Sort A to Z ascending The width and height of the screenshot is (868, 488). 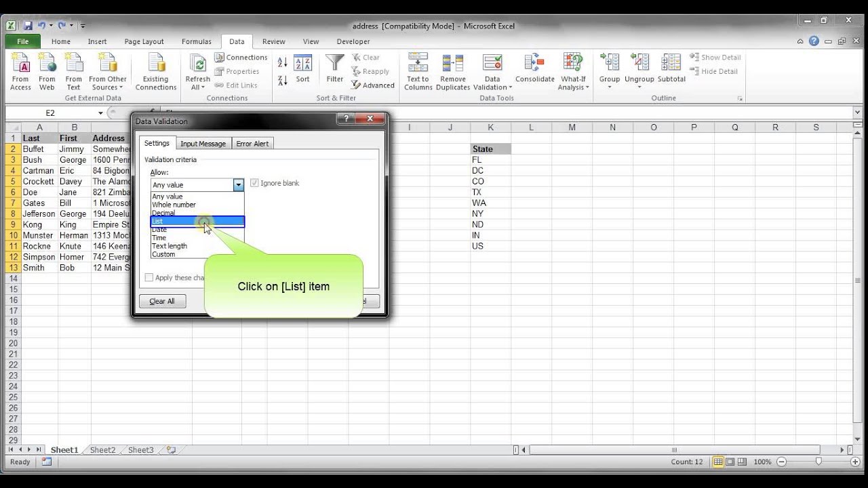click(x=283, y=62)
